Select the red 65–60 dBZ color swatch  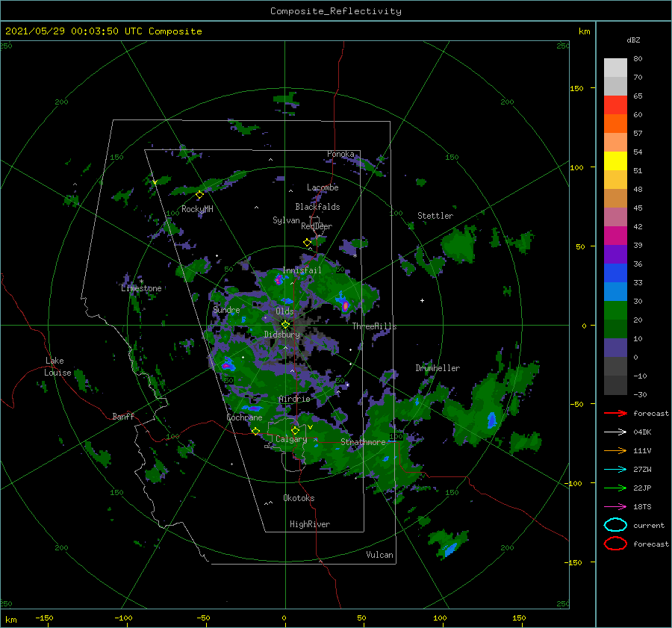click(x=615, y=105)
